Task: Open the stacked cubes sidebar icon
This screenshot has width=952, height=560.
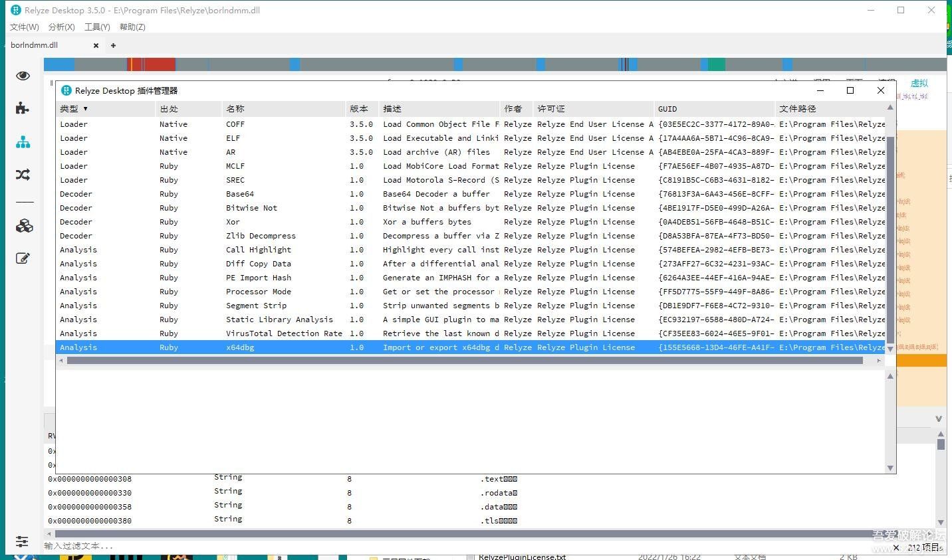Action: click(24, 226)
